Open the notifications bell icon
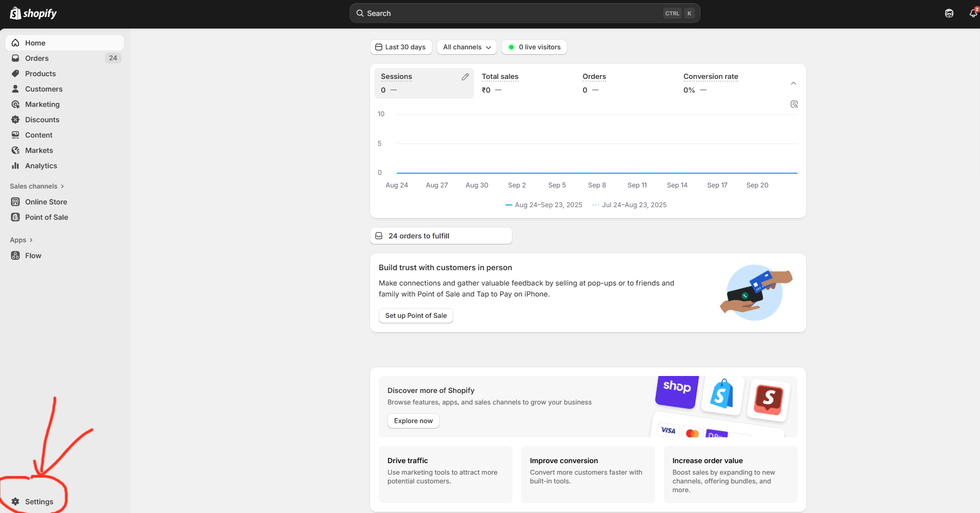980x513 pixels. (973, 13)
